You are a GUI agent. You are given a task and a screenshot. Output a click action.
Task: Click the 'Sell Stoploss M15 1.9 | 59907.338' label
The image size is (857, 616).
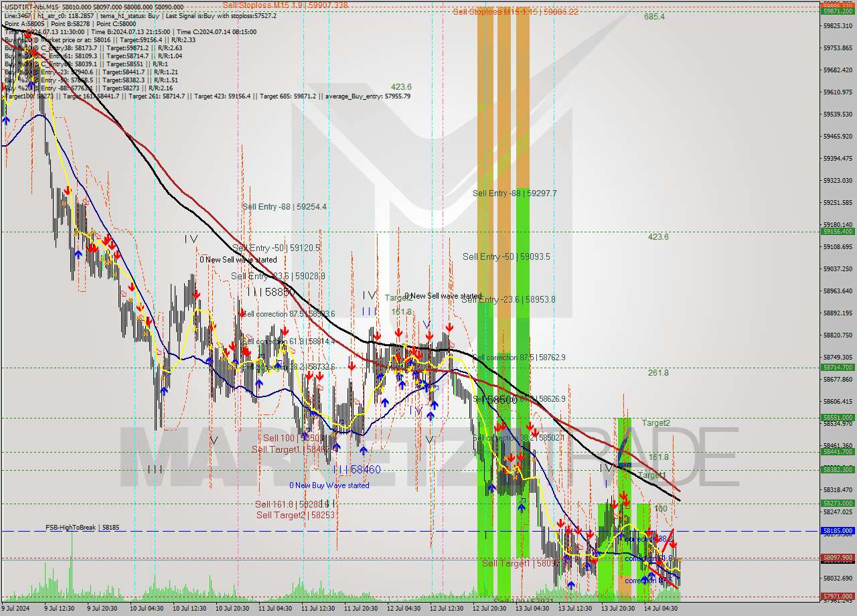coord(285,5)
